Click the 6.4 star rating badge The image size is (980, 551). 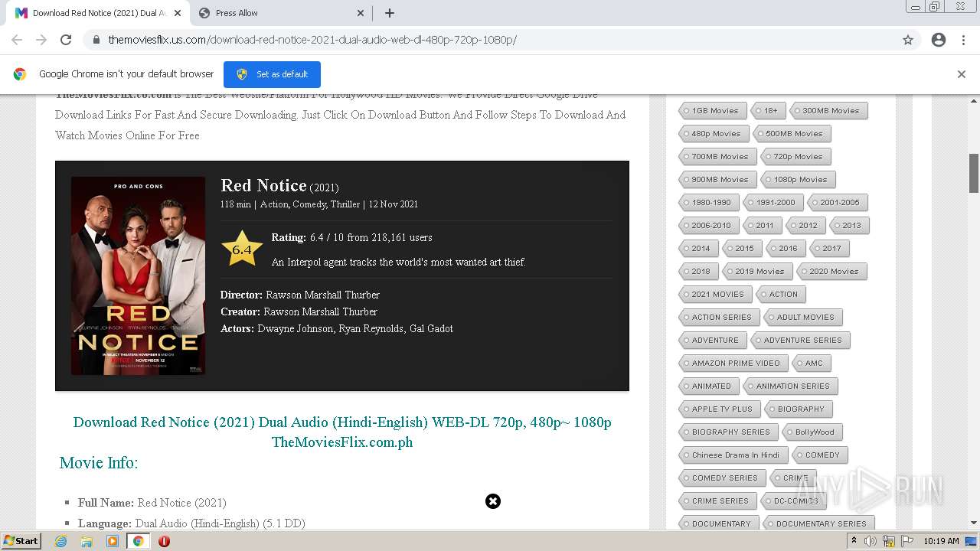(242, 249)
